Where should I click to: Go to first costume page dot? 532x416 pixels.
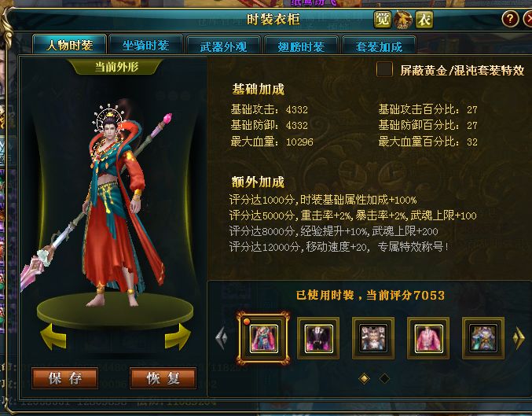pyautogui.click(x=364, y=378)
